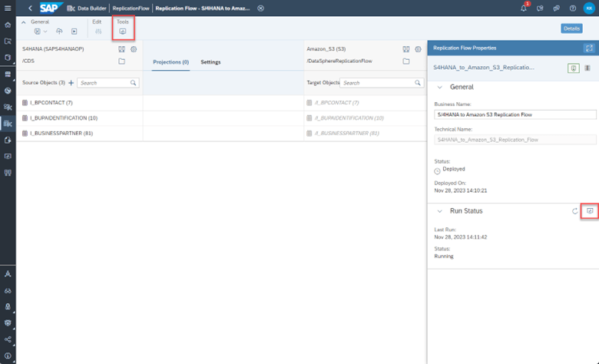Collapse the Run Status section
599x364 pixels.
coord(440,211)
